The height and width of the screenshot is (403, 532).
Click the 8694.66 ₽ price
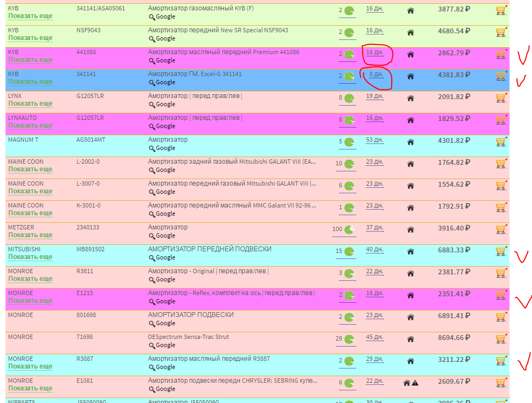click(x=454, y=338)
